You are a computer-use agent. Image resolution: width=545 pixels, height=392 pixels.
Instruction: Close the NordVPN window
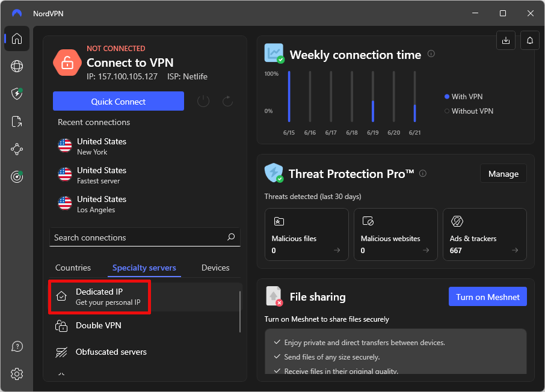pos(531,13)
